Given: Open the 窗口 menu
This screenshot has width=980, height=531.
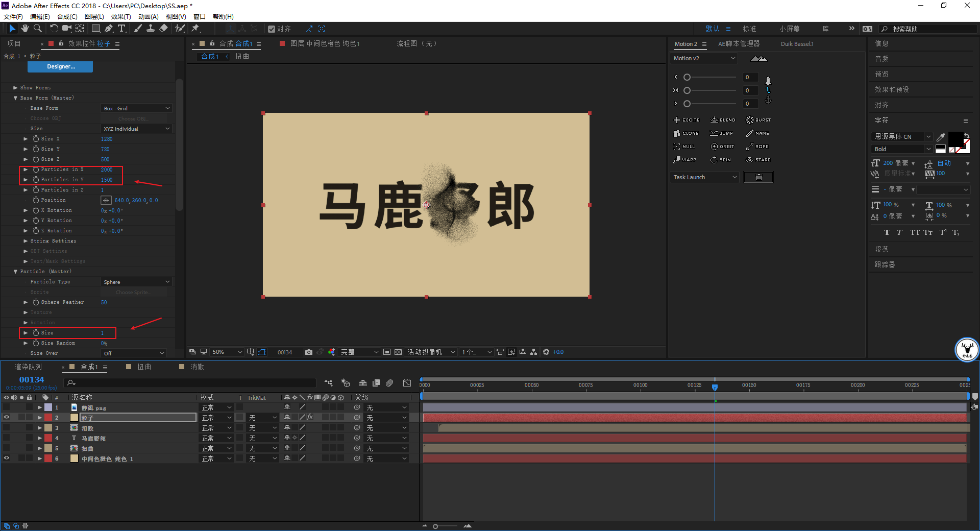Looking at the screenshot, I should pos(200,17).
